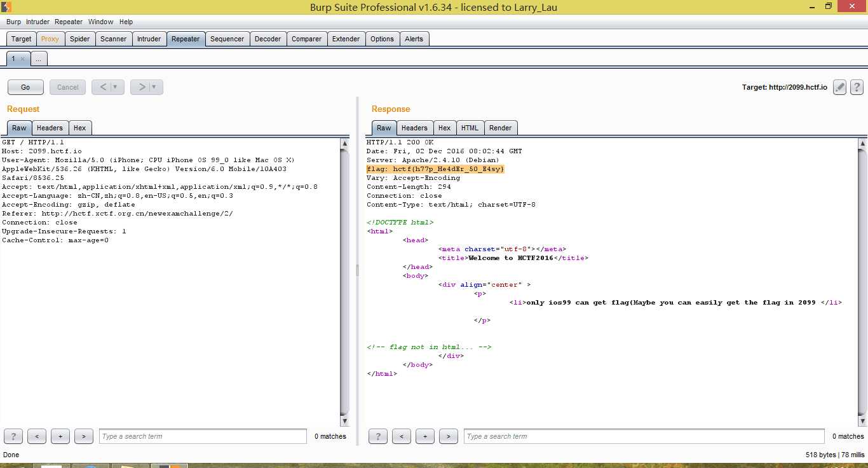Go forward in request history

tap(142, 87)
